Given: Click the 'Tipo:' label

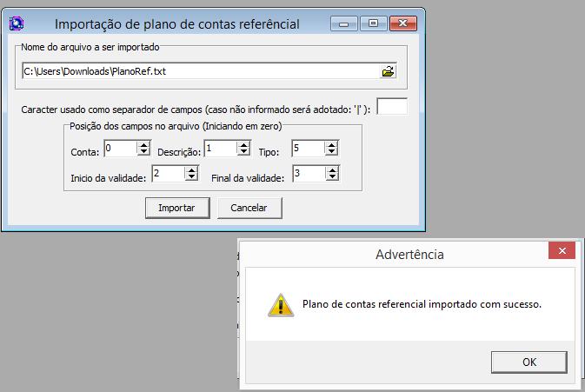Looking at the screenshot, I should pos(269,153).
